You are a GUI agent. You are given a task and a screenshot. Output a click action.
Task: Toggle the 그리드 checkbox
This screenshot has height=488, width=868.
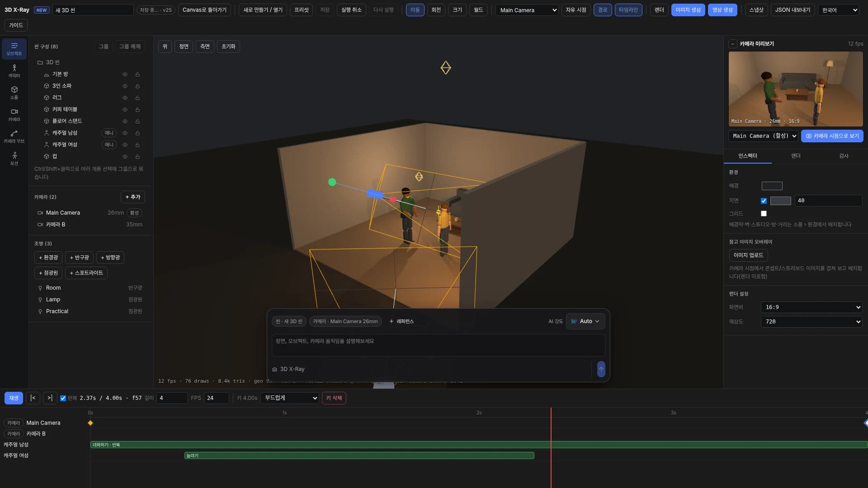pos(764,213)
